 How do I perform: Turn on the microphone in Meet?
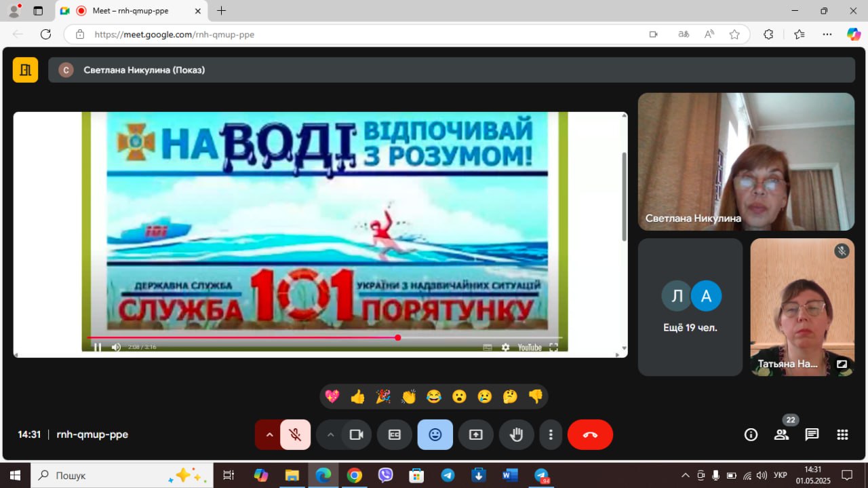tap(296, 435)
